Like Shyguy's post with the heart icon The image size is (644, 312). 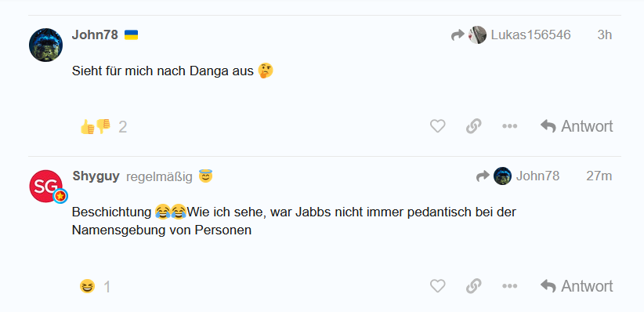tap(437, 285)
